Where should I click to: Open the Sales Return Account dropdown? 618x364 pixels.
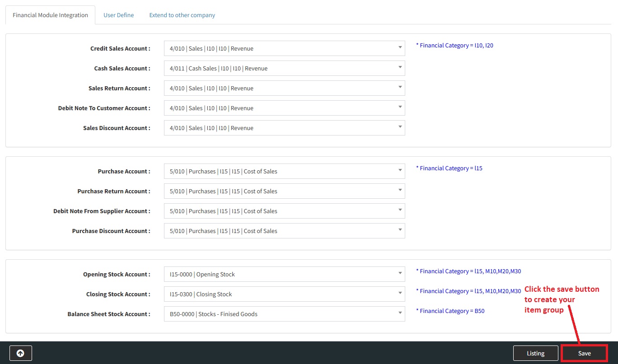click(x=284, y=89)
